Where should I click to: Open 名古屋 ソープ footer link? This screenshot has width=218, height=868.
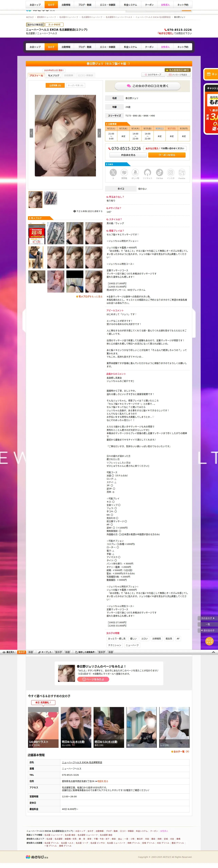pos(82,843)
